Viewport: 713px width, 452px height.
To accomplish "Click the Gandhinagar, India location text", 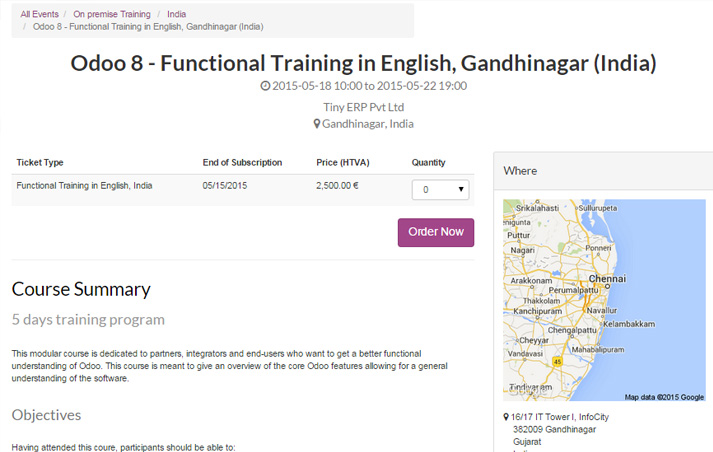I will coord(368,124).
